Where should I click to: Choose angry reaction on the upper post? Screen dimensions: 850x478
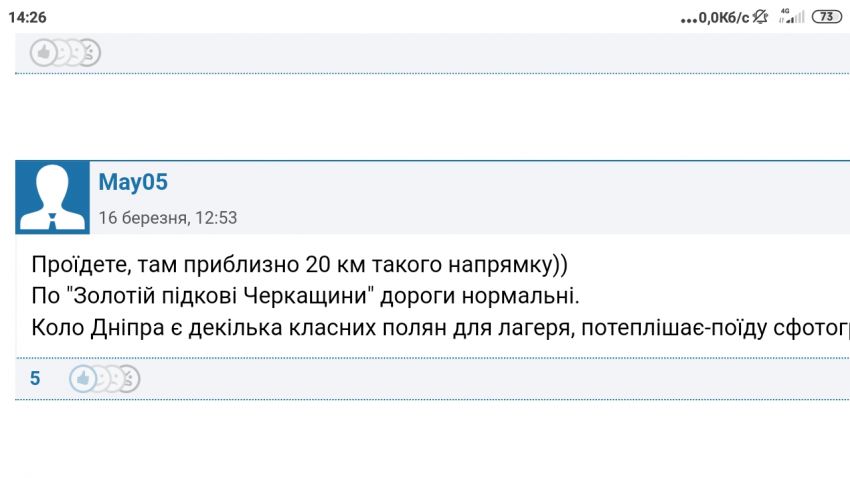click(92, 53)
